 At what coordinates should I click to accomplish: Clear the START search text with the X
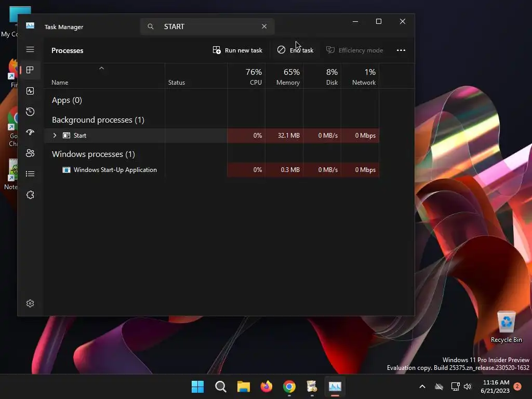[264, 26]
